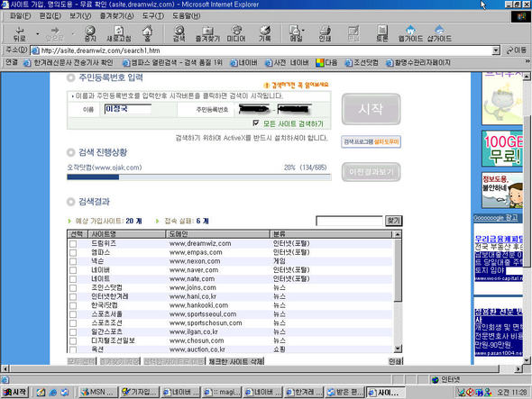The height and width of the screenshot is (399, 532).
Task: Open the 네이버 links bar shortcut
Action: click(243, 63)
